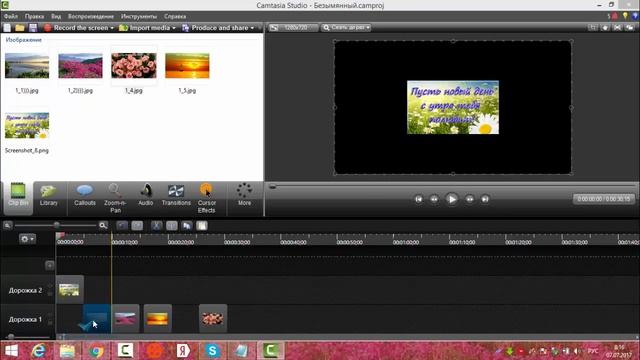Open the Вид menu
640x360 pixels.
(56, 16)
